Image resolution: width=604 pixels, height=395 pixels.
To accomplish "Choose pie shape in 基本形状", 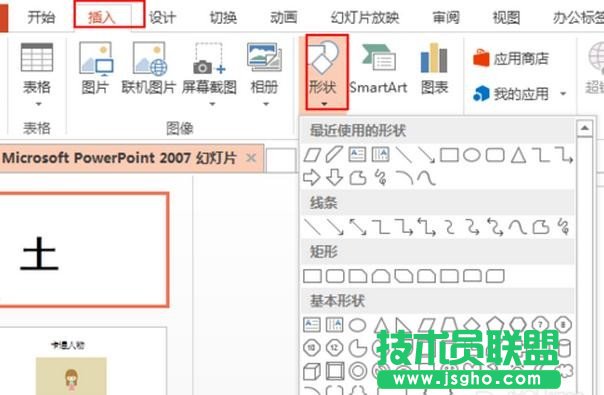I will coord(357,348).
